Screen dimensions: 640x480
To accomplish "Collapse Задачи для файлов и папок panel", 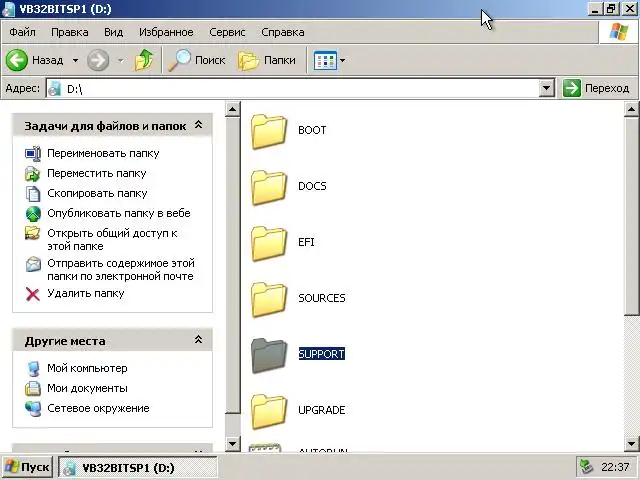I will (198, 125).
